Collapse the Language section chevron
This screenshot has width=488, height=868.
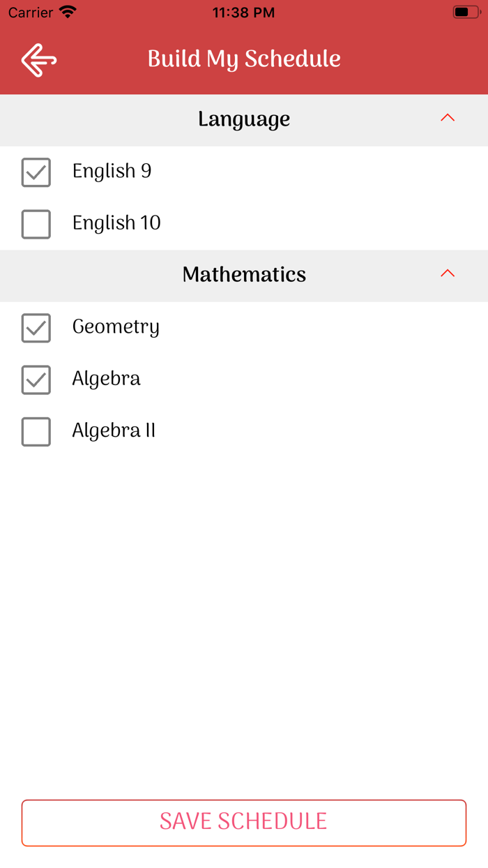tap(448, 119)
